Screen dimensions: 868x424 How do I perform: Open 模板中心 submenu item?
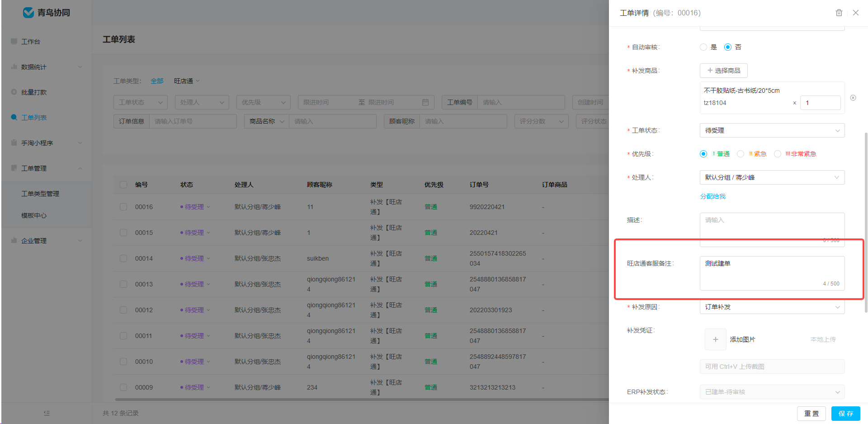[x=47, y=215]
